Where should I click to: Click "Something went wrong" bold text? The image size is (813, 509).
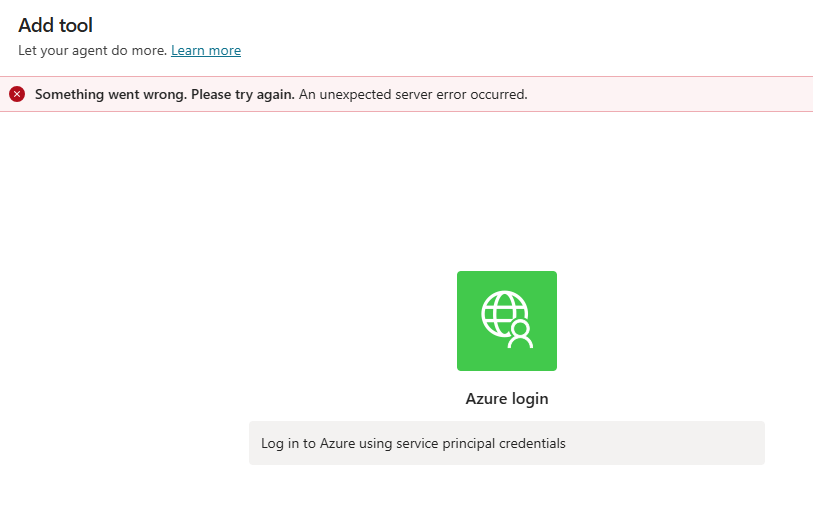tap(110, 94)
